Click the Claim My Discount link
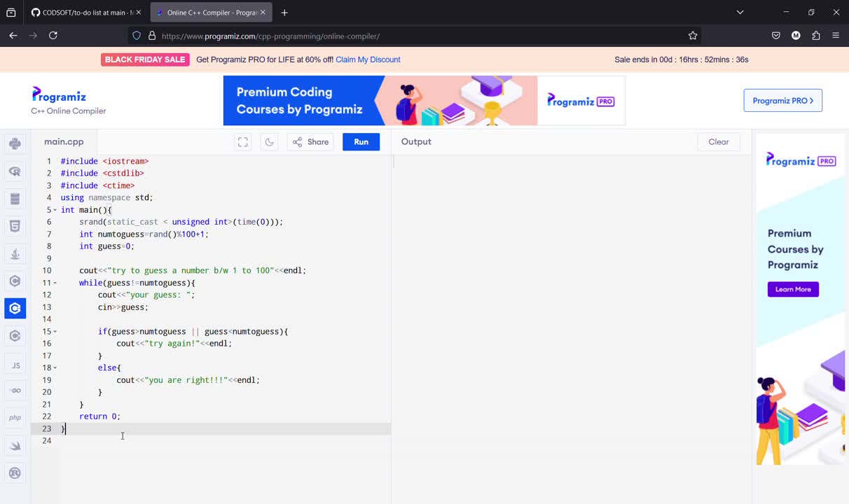The image size is (849, 504). coord(368,59)
